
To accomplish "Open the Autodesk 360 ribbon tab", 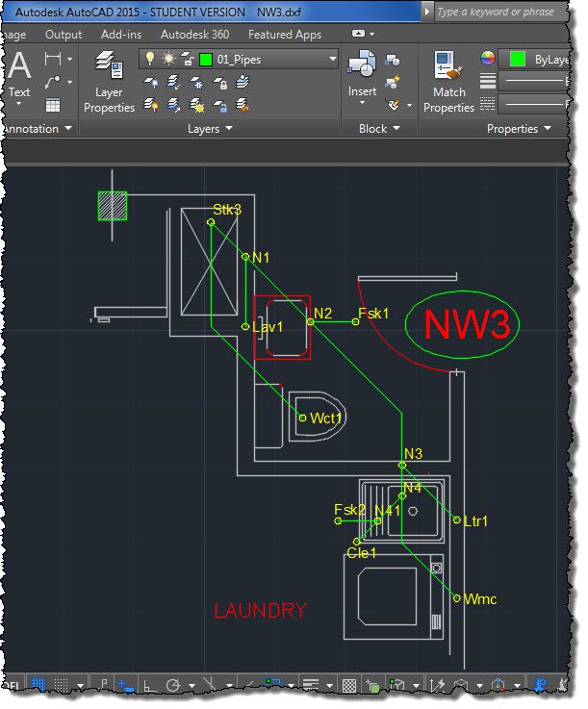I will coord(195,35).
